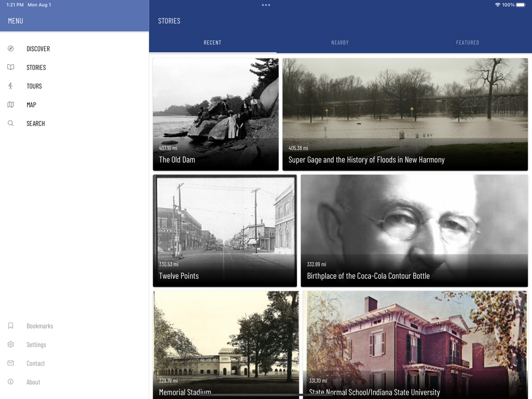Click the Discover compass icon
This screenshot has width=532, height=399.
coord(11,48)
